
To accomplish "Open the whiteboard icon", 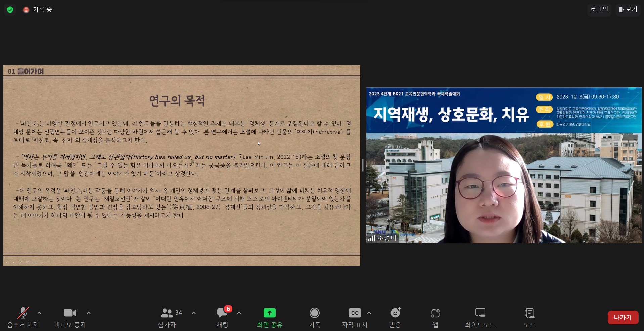I will (480, 313).
